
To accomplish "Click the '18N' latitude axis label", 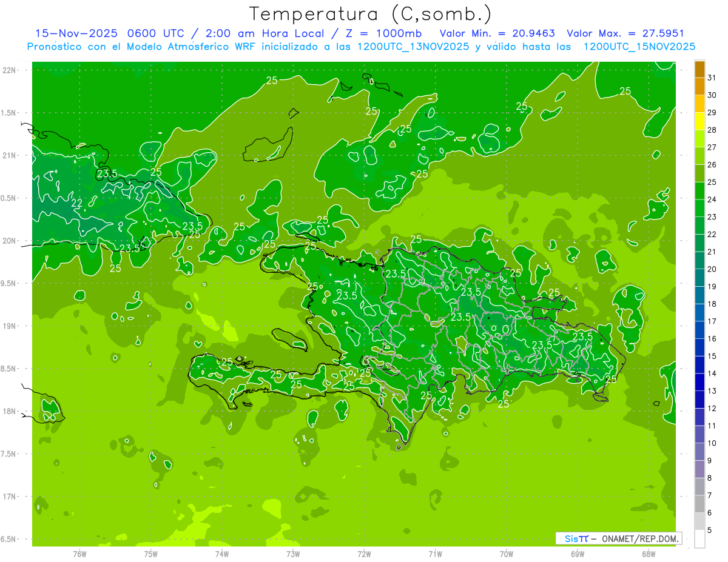I will pyautogui.click(x=9, y=411).
